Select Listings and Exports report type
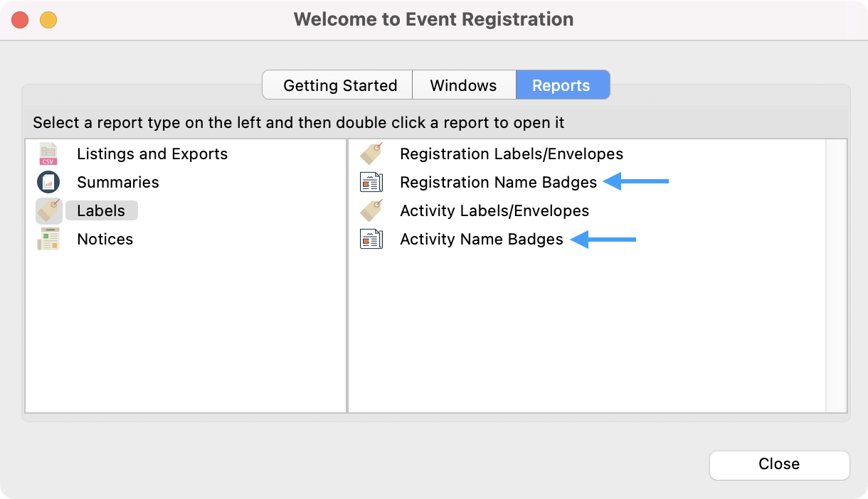This screenshot has height=499, width=868. point(152,154)
